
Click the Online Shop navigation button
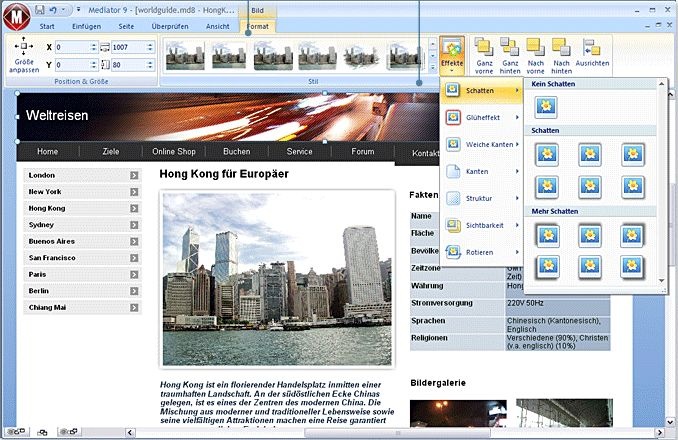pos(174,152)
